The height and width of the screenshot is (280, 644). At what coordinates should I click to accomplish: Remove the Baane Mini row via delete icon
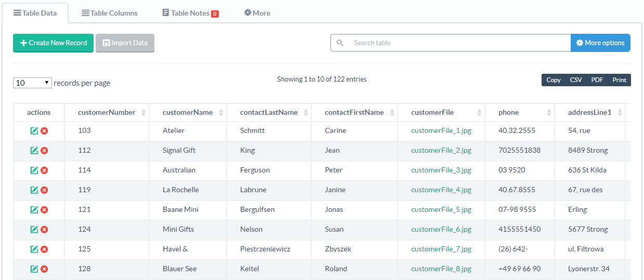coord(44,210)
